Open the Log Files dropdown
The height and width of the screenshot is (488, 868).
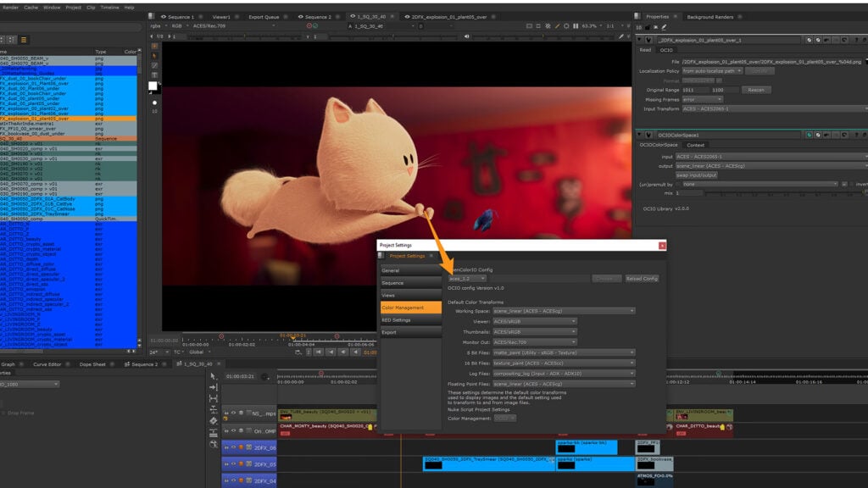pyautogui.click(x=564, y=374)
